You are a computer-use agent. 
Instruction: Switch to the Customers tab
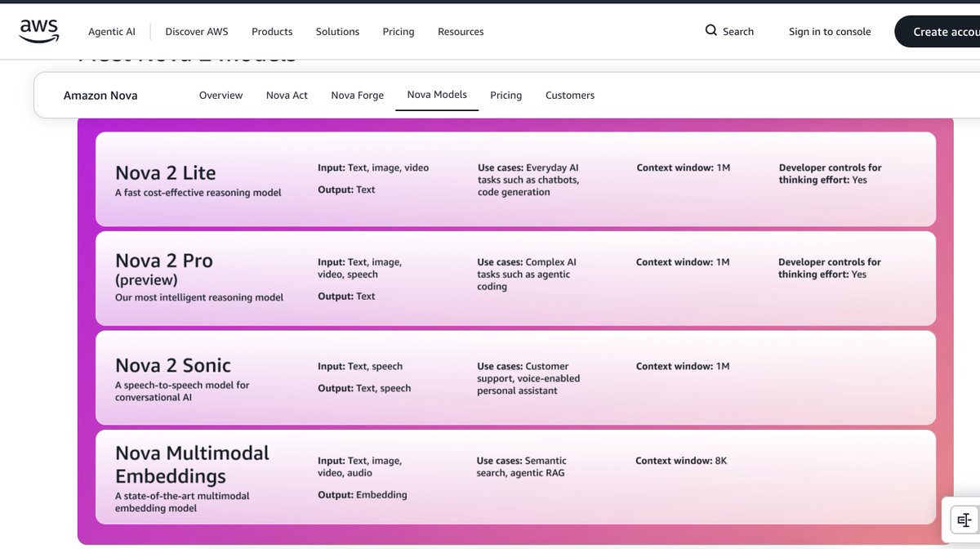[570, 96]
